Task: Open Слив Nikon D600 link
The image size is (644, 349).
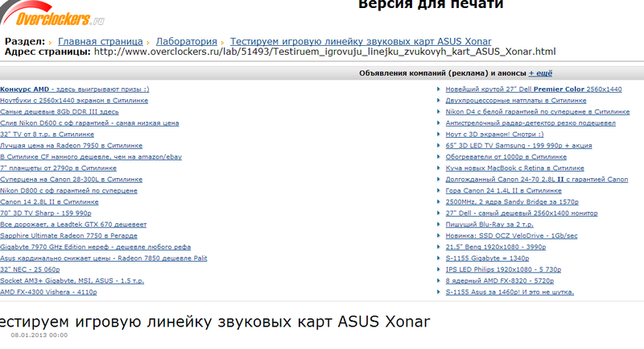Action: [89, 123]
